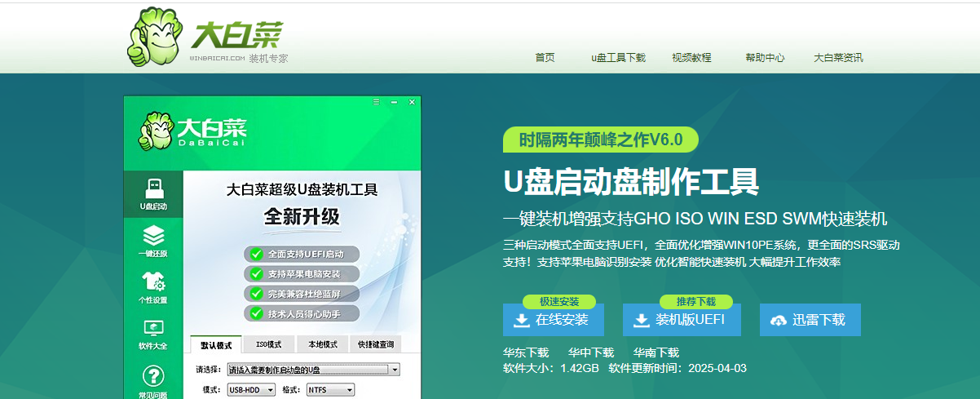This screenshot has width=980, height=399.
Task: Open the 模式 USB-HDD dropdown
Action: point(251,390)
